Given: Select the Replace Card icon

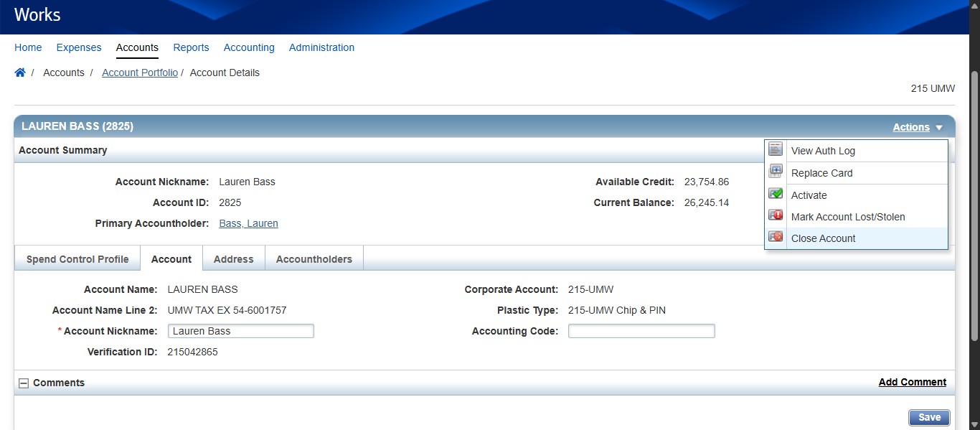Looking at the screenshot, I should coord(776,171).
